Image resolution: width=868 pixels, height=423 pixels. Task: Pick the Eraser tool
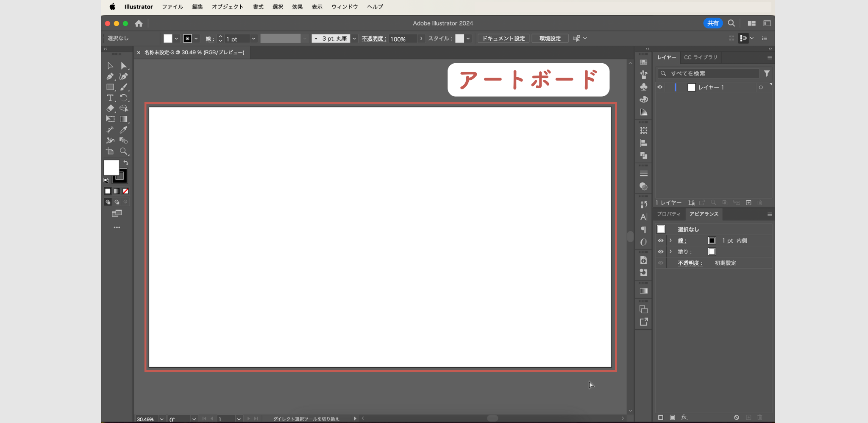click(110, 108)
